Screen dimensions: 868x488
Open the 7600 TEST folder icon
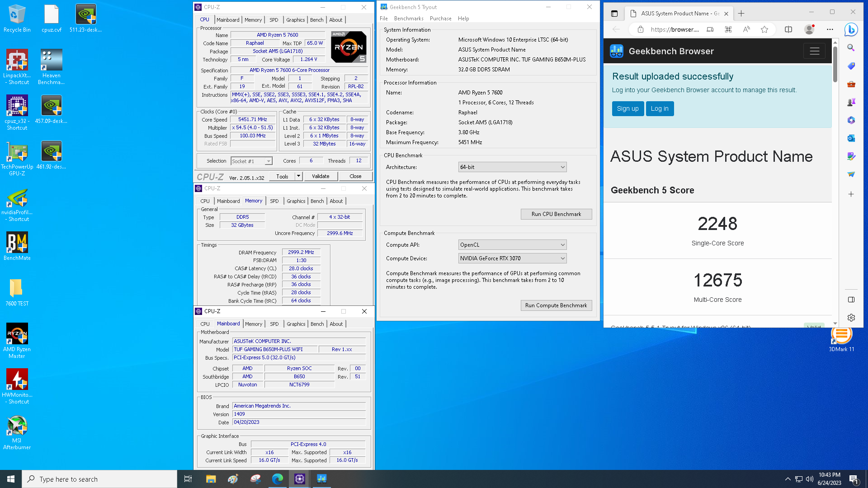(x=17, y=292)
